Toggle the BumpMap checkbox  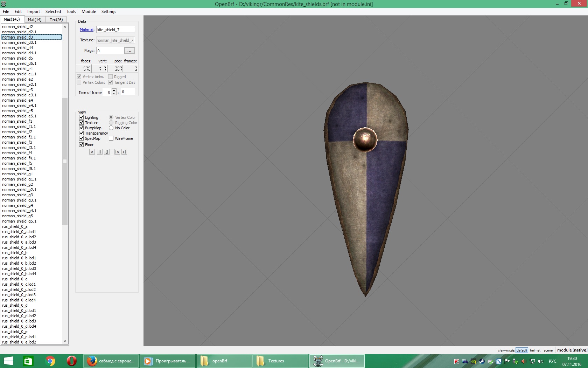[x=82, y=128]
